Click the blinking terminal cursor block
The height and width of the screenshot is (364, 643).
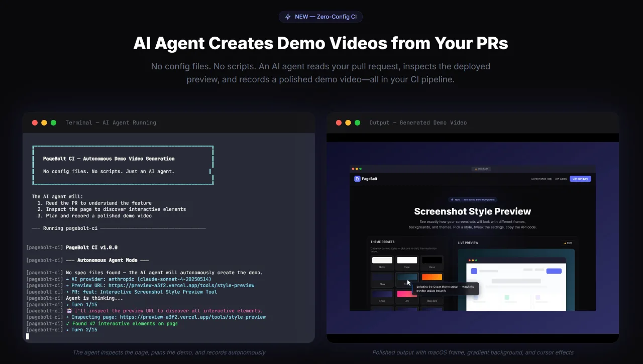click(28, 336)
